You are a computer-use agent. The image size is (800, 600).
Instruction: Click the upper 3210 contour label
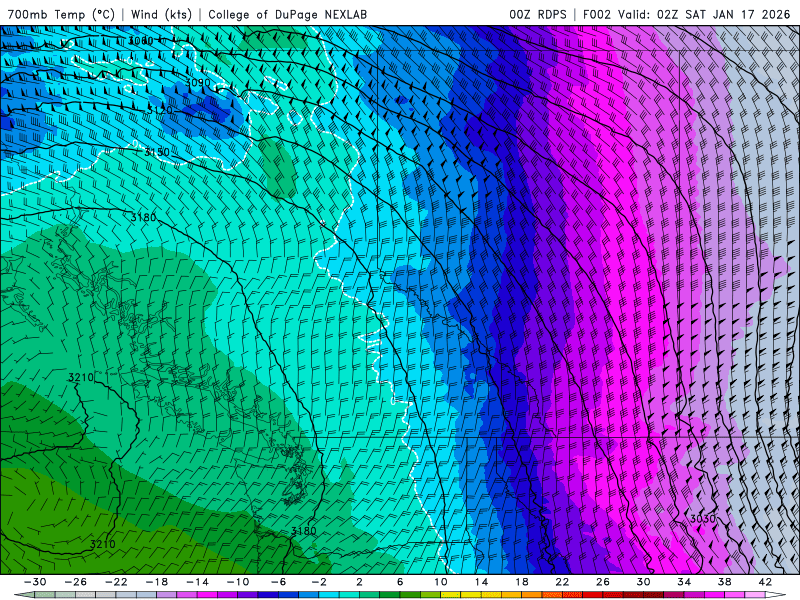81,378
